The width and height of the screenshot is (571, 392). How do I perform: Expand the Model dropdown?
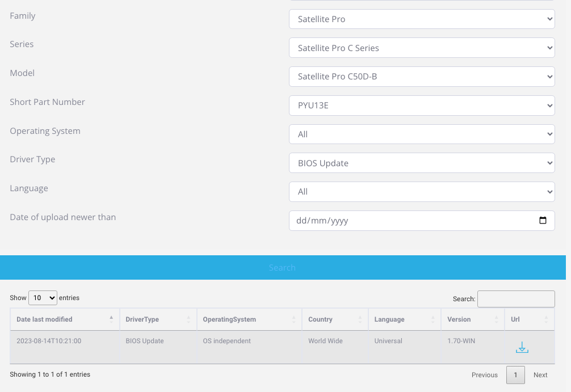[x=422, y=77]
